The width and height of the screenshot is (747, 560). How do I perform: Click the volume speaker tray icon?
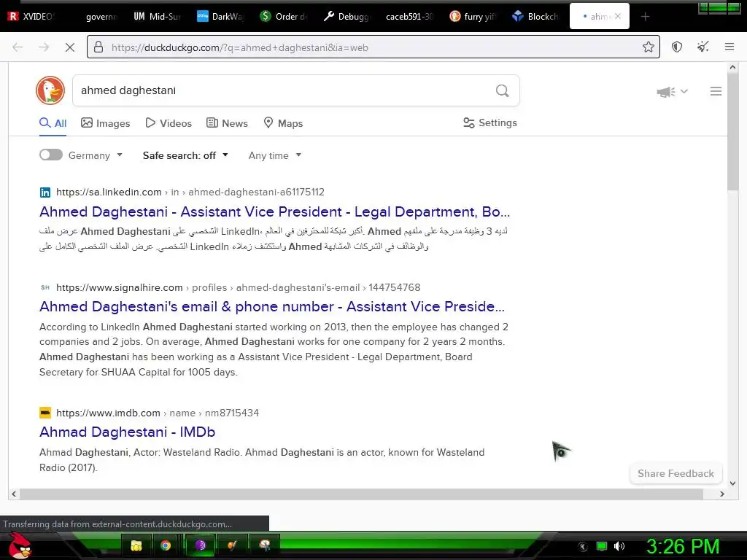(x=619, y=546)
